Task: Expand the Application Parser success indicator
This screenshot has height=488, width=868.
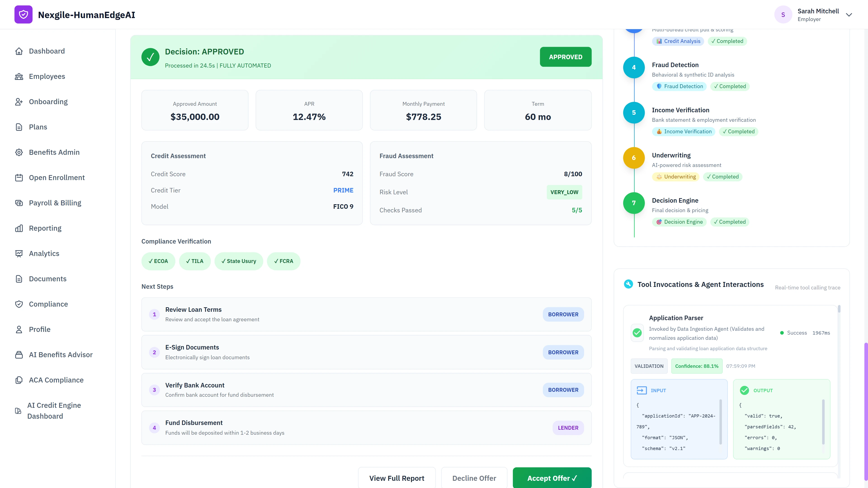Action: [637, 333]
